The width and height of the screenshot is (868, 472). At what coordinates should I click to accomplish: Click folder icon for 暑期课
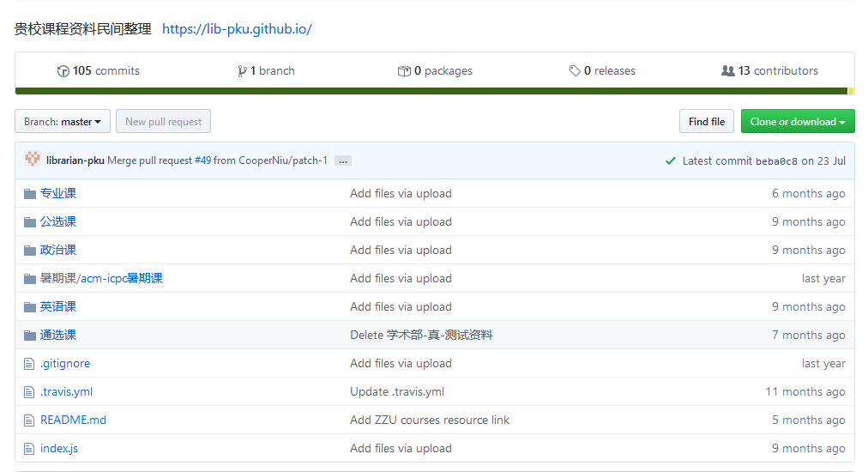[x=30, y=279]
